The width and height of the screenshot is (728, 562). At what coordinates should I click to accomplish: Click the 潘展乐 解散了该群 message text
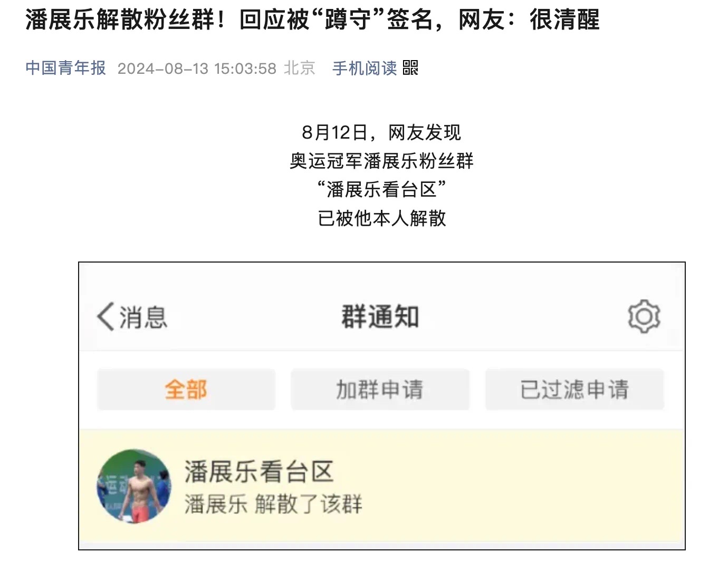pyautogui.click(x=273, y=505)
